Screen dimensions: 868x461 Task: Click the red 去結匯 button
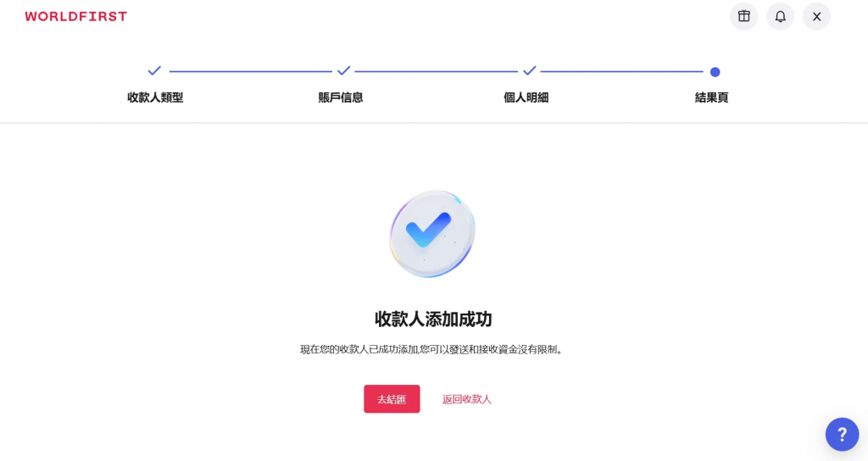point(392,399)
